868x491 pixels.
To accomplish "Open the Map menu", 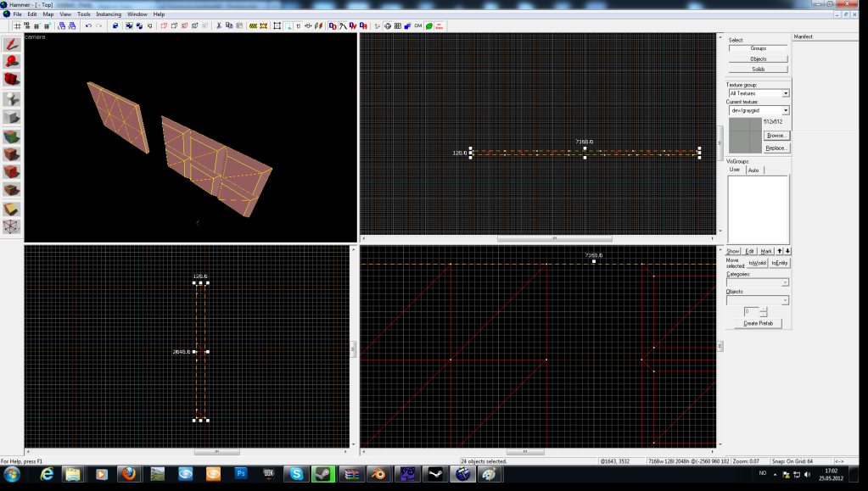I will tap(48, 14).
